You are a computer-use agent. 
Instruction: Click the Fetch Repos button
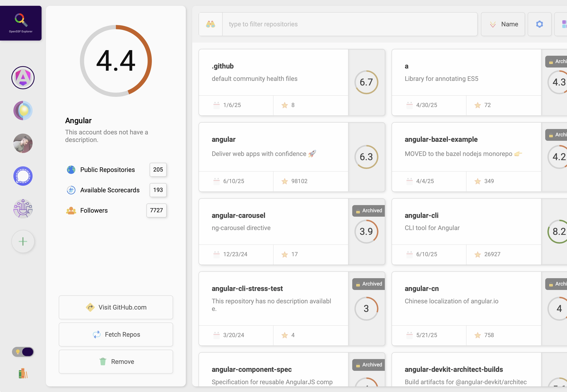116,334
